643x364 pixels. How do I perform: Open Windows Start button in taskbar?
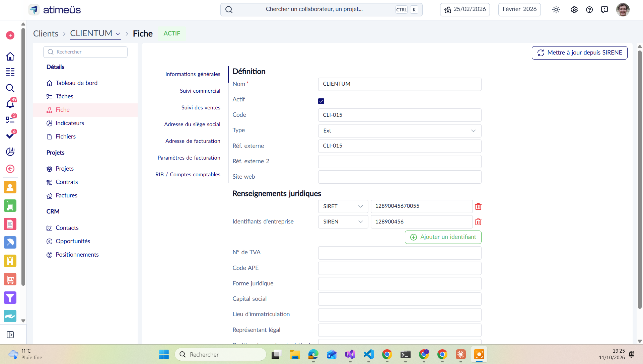[164, 355]
